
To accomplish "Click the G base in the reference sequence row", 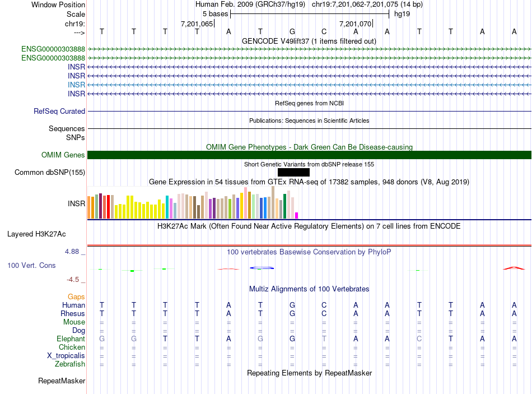I will (292, 31).
